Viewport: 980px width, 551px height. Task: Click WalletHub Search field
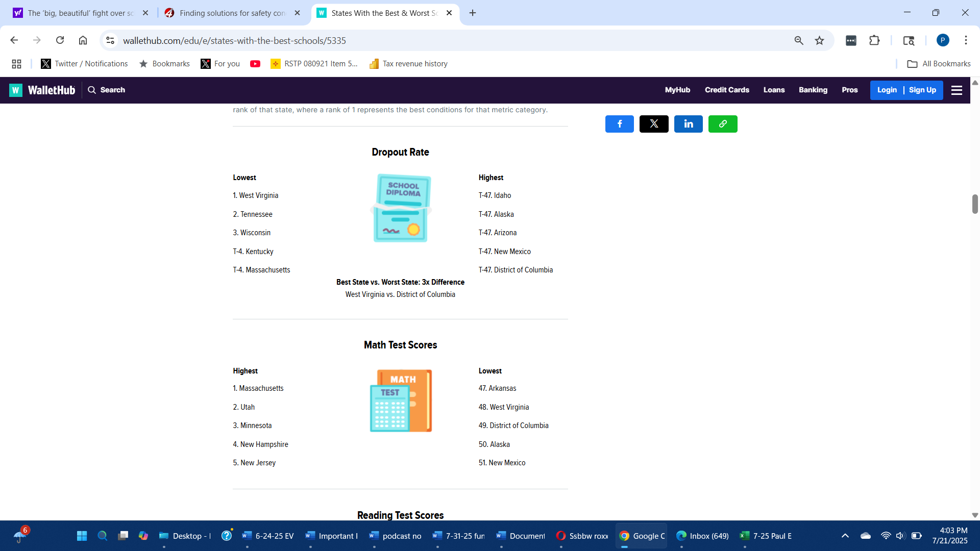point(107,90)
